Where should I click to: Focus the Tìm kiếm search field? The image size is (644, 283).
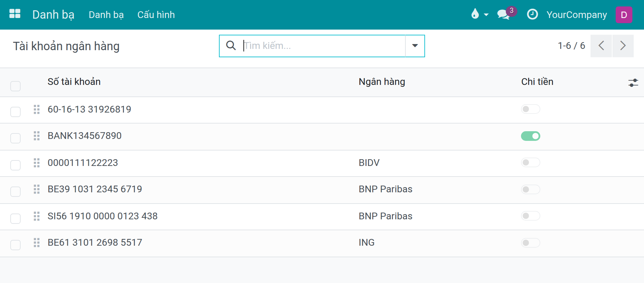click(x=324, y=46)
